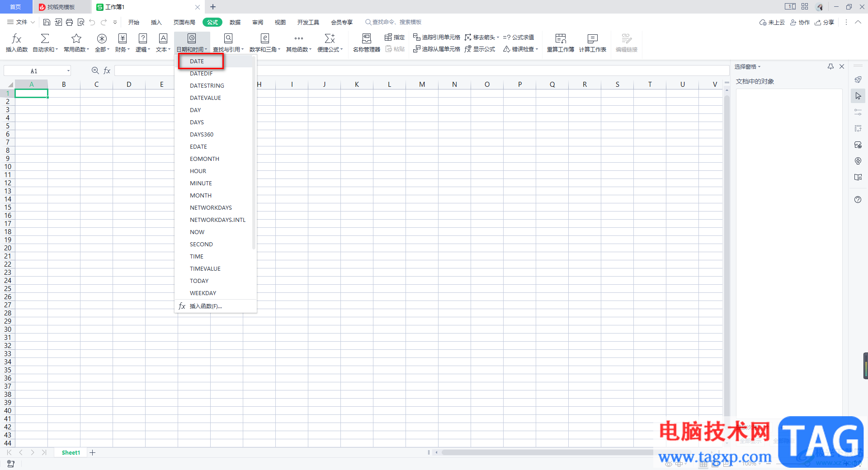Click the 指定 (Specify) button

click(x=395, y=37)
